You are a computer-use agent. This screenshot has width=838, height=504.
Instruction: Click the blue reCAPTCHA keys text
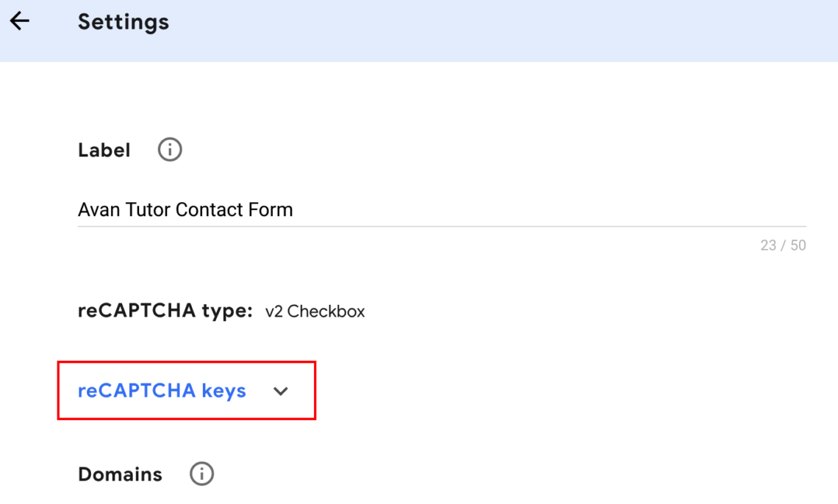coord(162,391)
